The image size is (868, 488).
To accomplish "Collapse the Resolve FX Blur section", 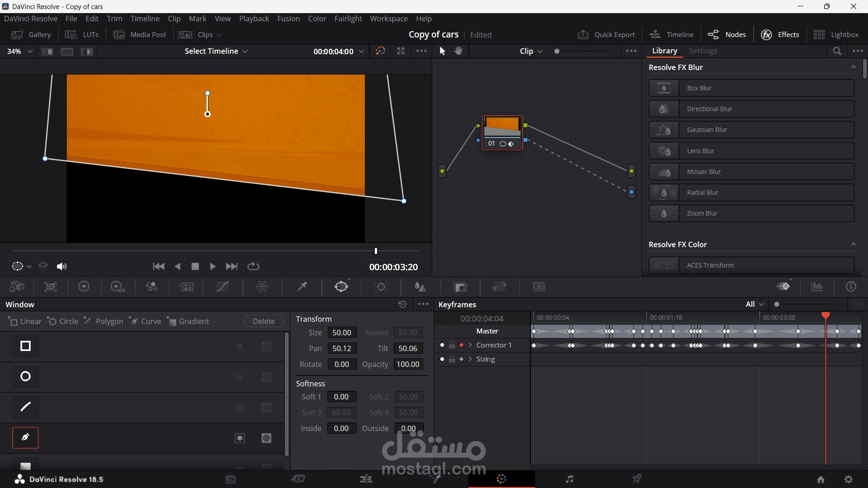I will click(853, 67).
